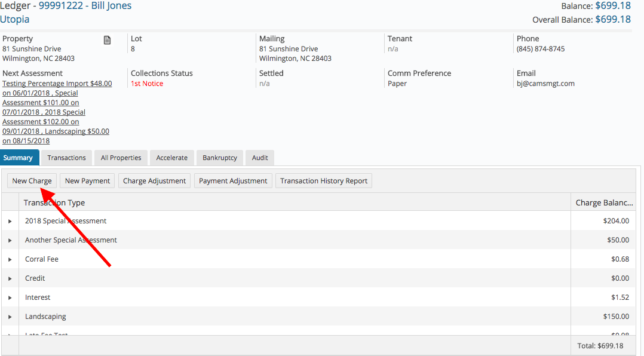Open the Utopia community link
Image resolution: width=644 pixels, height=356 pixels.
pyautogui.click(x=15, y=19)
